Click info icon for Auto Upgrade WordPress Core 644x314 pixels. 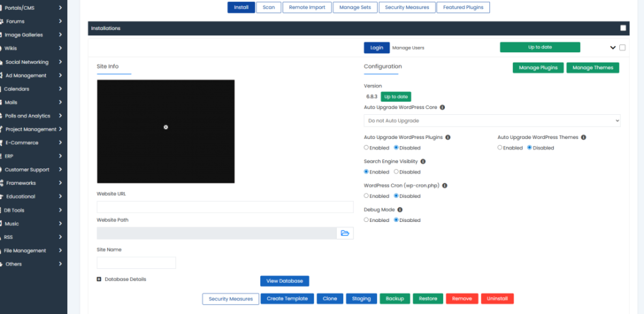point(442,107)
